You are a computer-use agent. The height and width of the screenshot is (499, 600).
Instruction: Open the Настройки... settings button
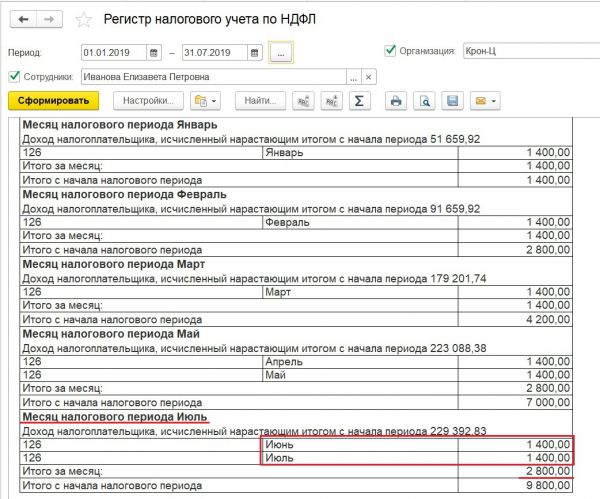149,101
